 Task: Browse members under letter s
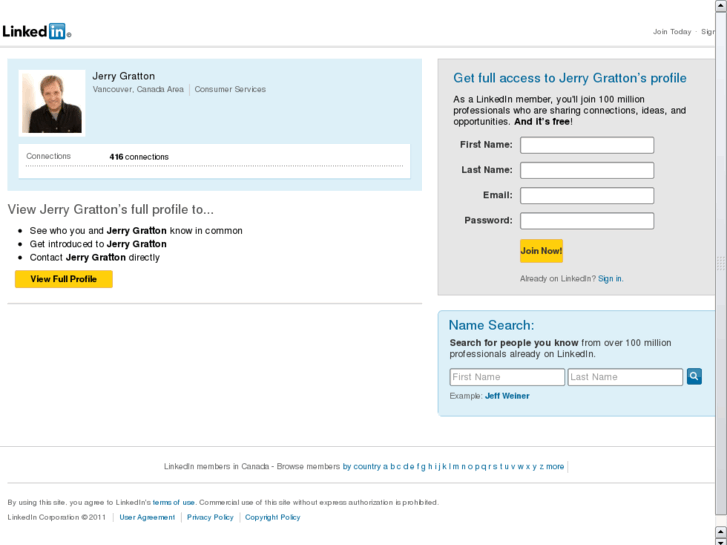pyautogui.click(x=495, y=467)
